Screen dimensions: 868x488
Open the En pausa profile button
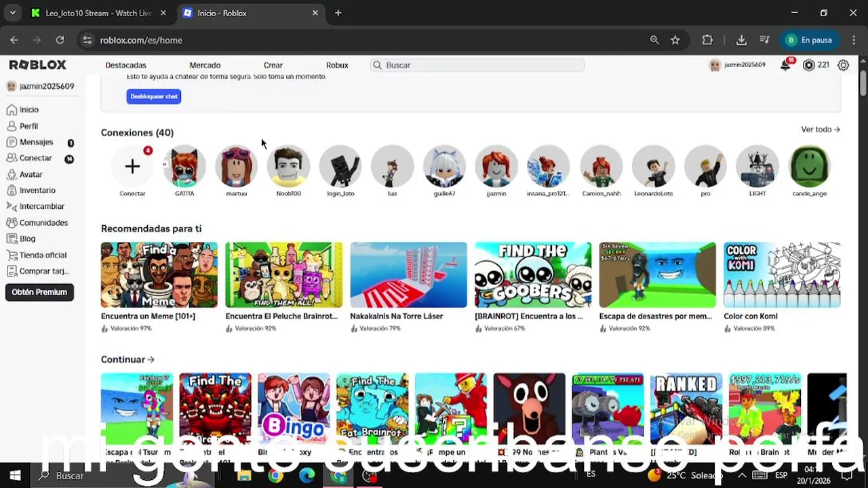pos(810,40)
